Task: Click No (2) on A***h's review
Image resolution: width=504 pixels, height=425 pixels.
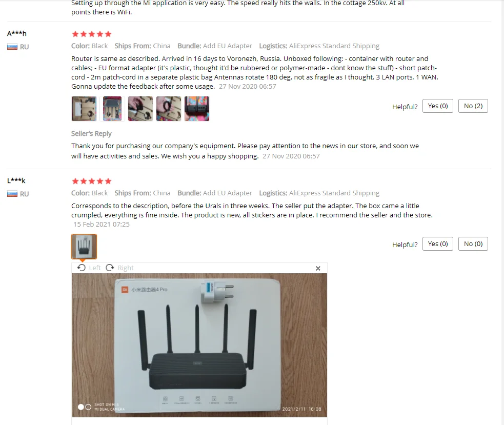Action: point(473,106)
